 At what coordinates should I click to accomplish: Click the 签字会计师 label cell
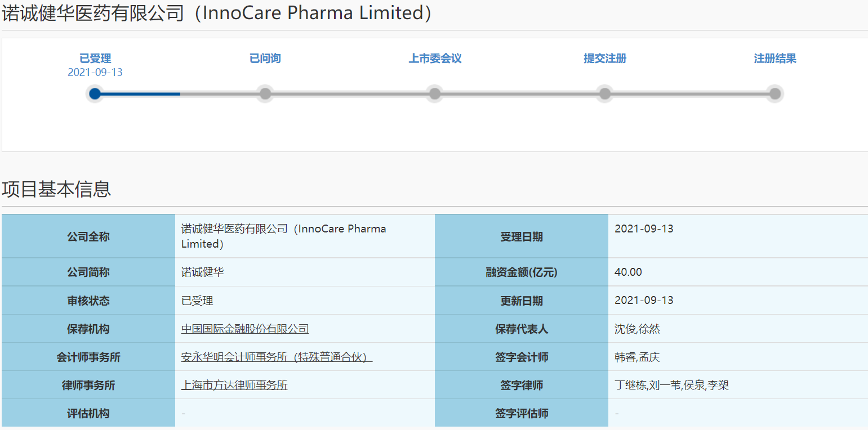(x=522, y=357)
